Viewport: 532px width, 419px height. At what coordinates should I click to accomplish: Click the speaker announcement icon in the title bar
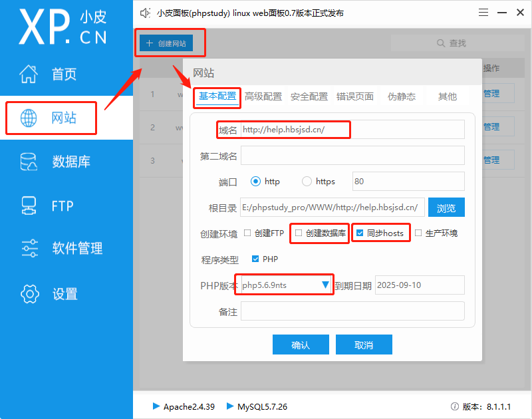(145, 13)
